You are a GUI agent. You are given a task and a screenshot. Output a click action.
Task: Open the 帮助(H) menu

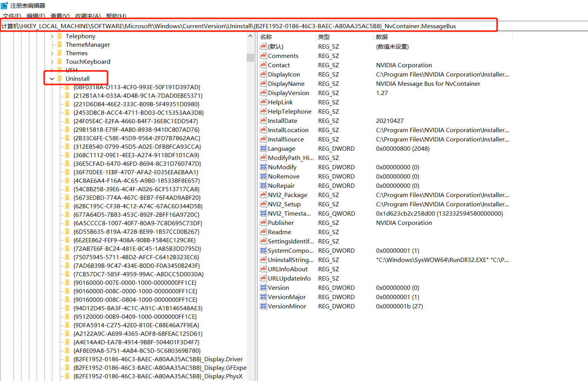click(116, 16)
